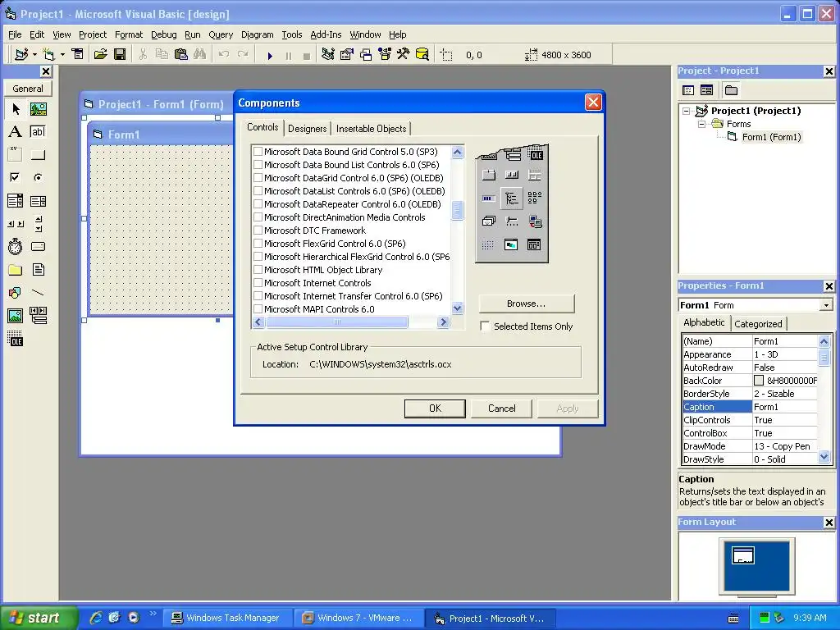840x630 pixels.
Task: Click the Windows start button
Action: pyautogui.click(x=39, y=618)
